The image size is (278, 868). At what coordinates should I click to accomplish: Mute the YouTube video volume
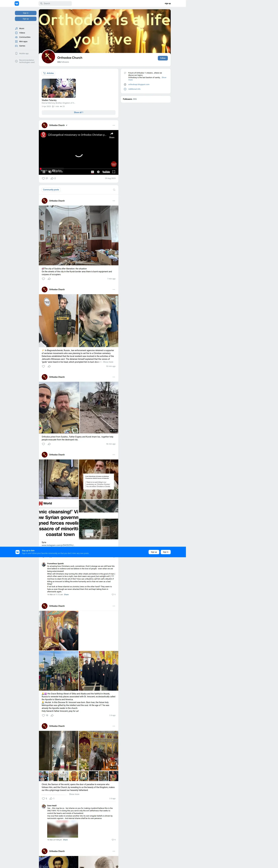50,172
